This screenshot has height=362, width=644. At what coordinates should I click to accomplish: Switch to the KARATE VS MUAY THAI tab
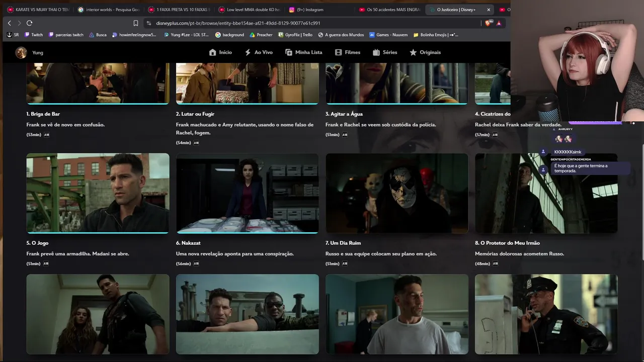[38, 10]
